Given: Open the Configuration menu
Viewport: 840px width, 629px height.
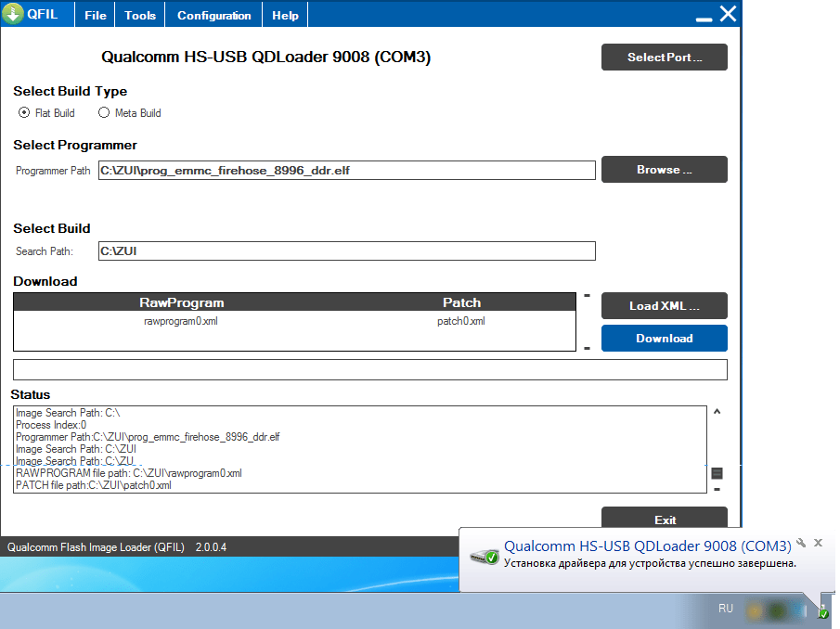Looking at the screenshot, I should [213, 16].
